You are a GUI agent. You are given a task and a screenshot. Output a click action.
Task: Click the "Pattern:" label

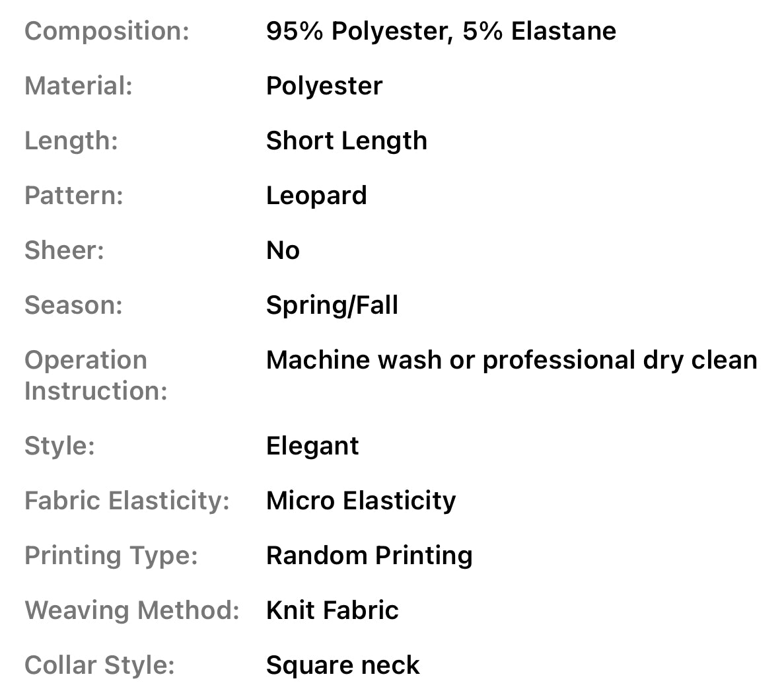click(74, 196)
